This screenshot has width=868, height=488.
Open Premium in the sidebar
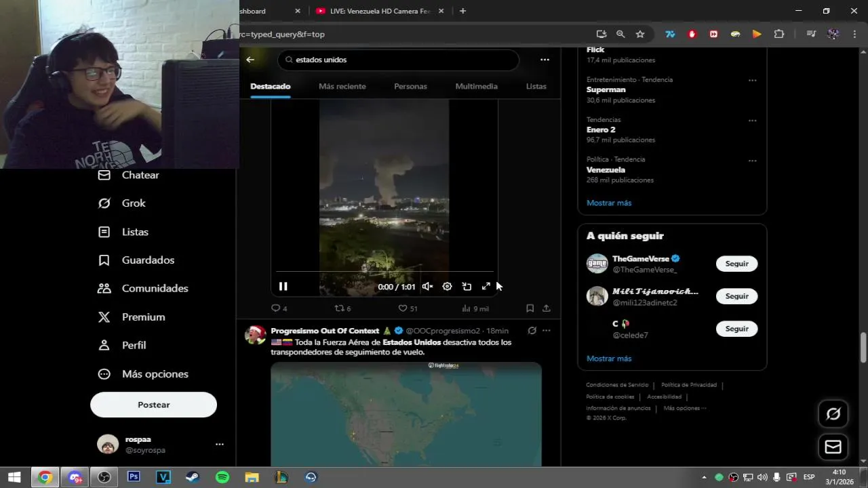tap(132, 317)
